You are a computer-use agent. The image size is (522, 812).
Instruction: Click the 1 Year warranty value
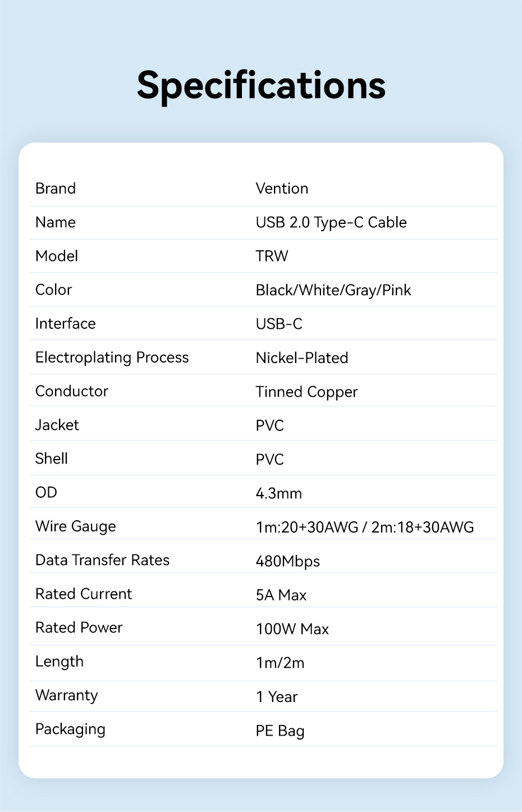pyautogui.click(x=277, y=697)
